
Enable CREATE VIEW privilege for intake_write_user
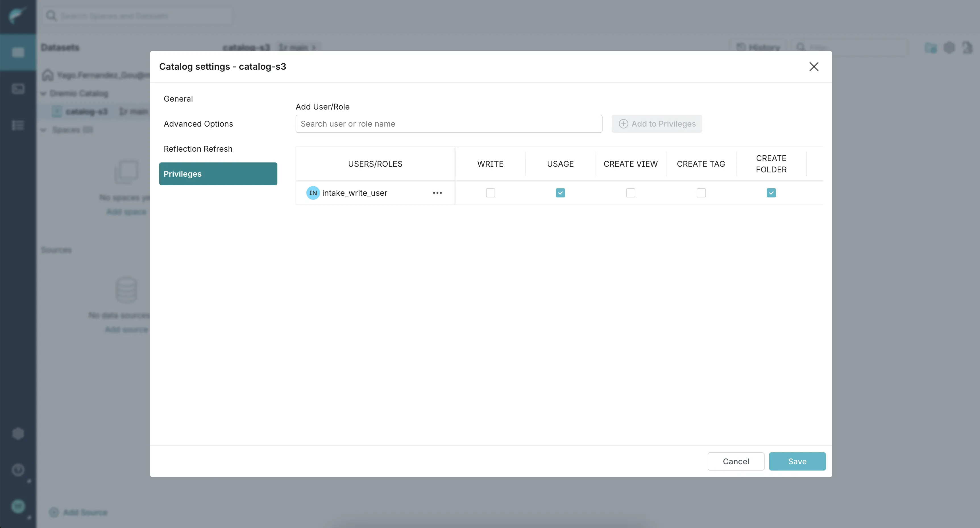click(630, 193)
